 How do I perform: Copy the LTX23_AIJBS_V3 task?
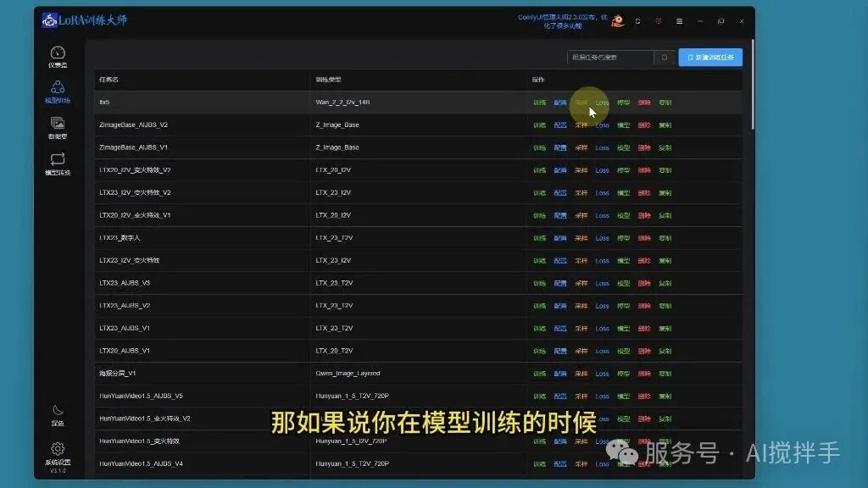pyautogui.click(x=665, y=283)
